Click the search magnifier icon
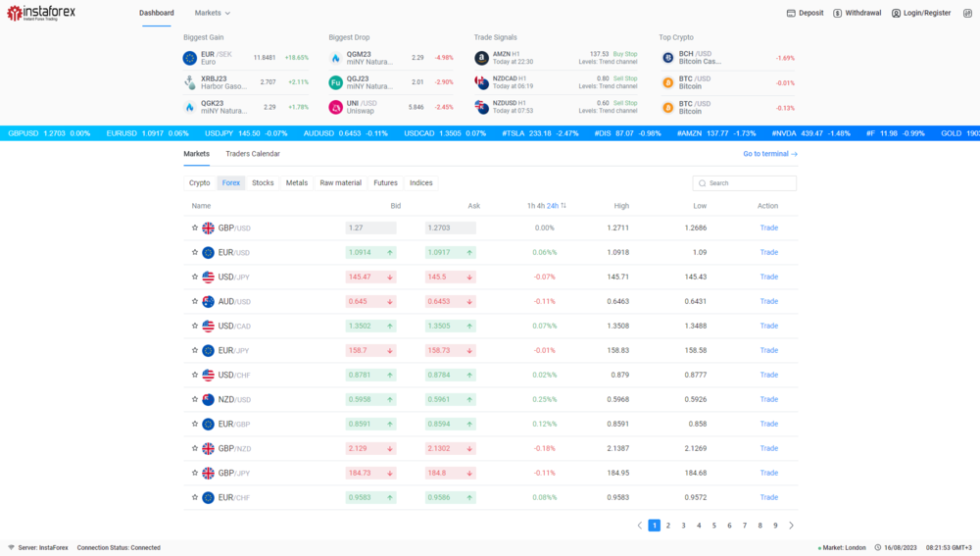The height and width of the screenshot is (556, 980). (702, 183)
